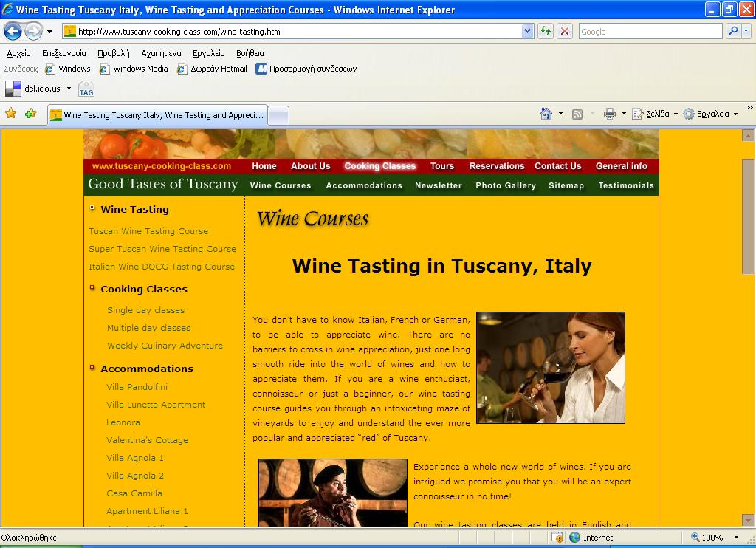Click the Add to Favorites icon
Screen dimensions: 756x548
(31, 113)
